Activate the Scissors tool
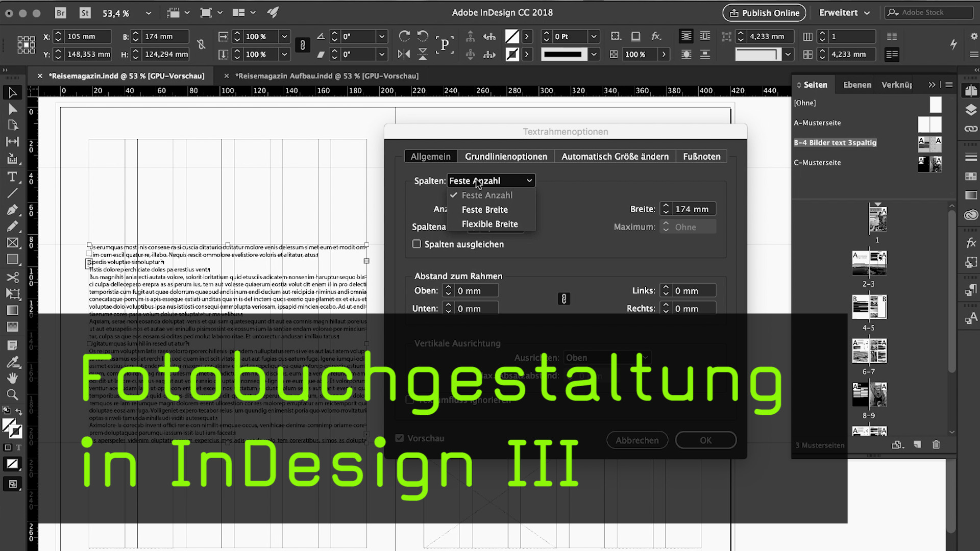Image resolution: width=980 pixels, height=551 pixels. click(13, 278)
